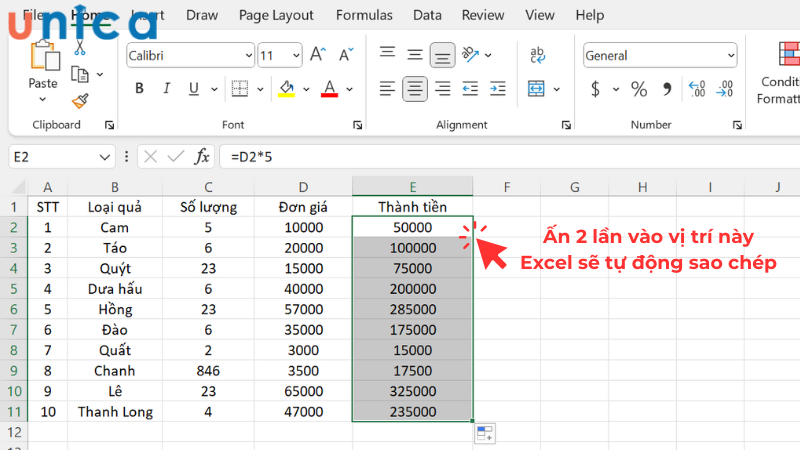Open the Auto Fill Options button
The image size is (800, 450).
[x=485, y=434]
